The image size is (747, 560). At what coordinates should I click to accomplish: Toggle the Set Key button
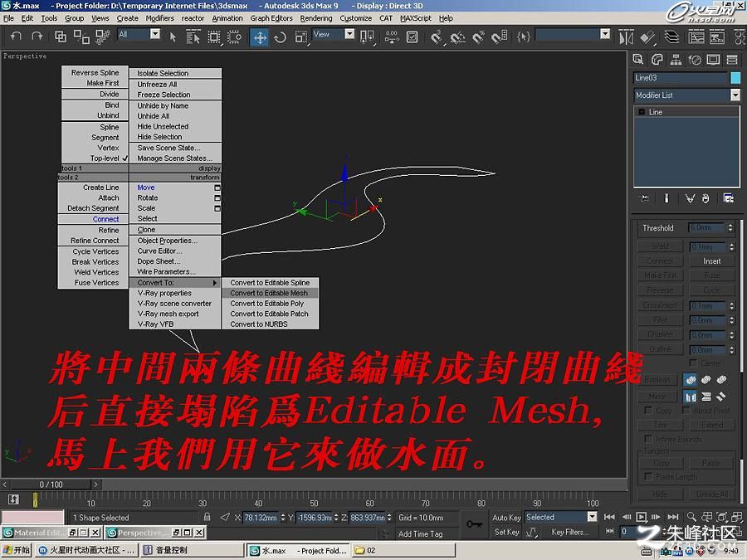coord(506,532)
